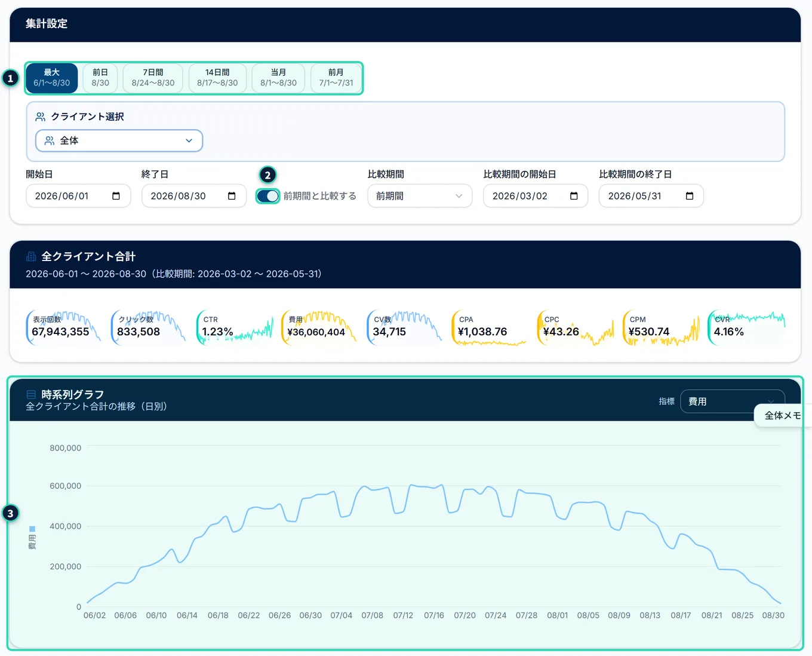Open the 比較期間 dropdown showing 前期間
This screenshot has width=812, height=656.
pyautogui.click(x=420, y=196)
